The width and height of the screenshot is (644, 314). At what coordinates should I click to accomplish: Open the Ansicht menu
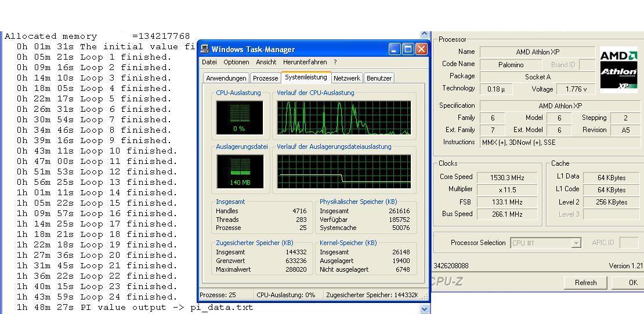(266, 63)
